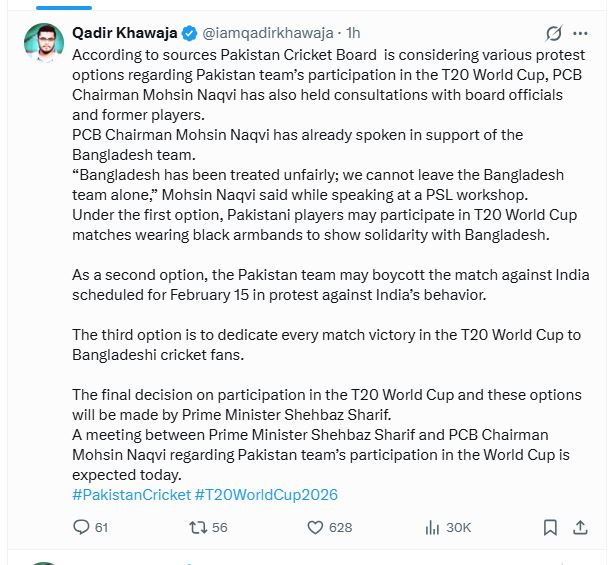Bookmark this post

pos(550,527)
